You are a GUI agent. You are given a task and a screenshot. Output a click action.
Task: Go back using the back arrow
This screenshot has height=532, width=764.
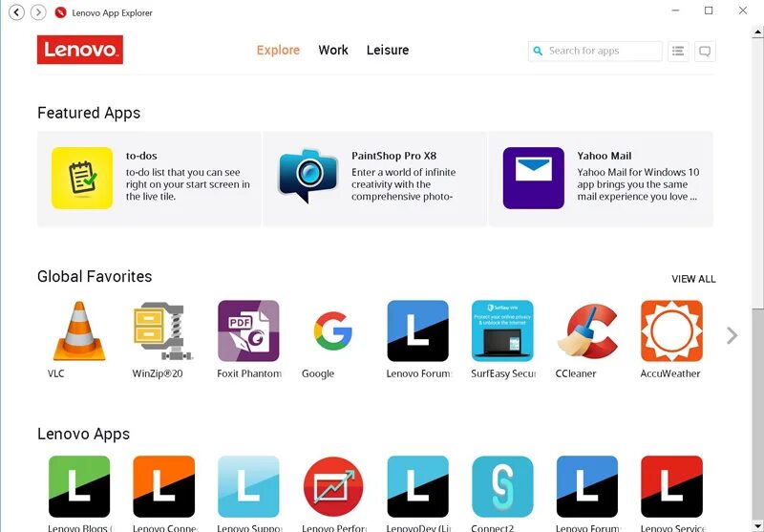[x=16, y=12]
